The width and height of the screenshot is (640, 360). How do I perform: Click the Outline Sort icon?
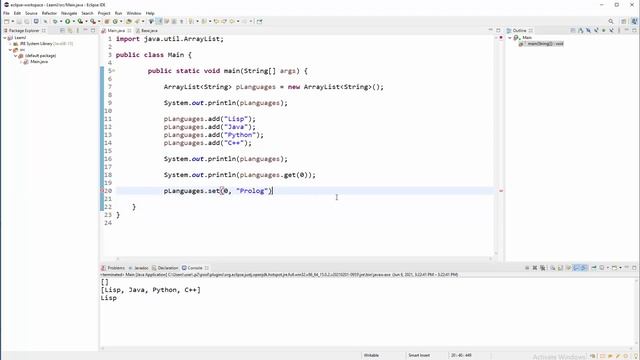[581, 31]
